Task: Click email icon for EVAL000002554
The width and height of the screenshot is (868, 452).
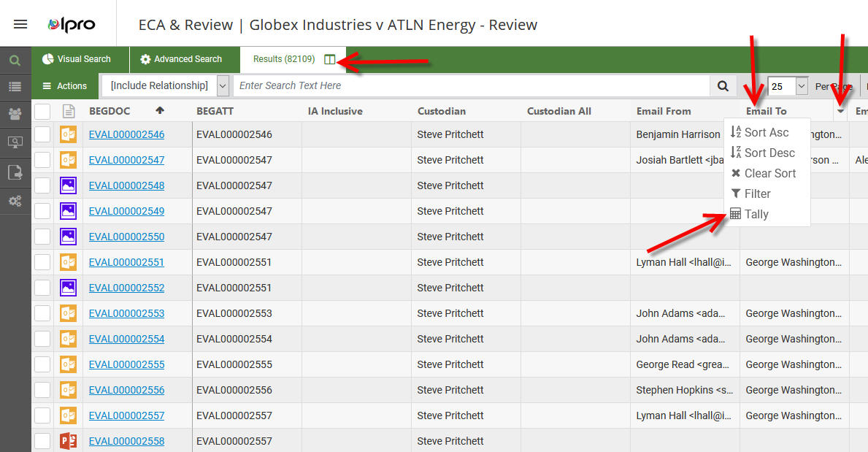Action: [68, 338]
